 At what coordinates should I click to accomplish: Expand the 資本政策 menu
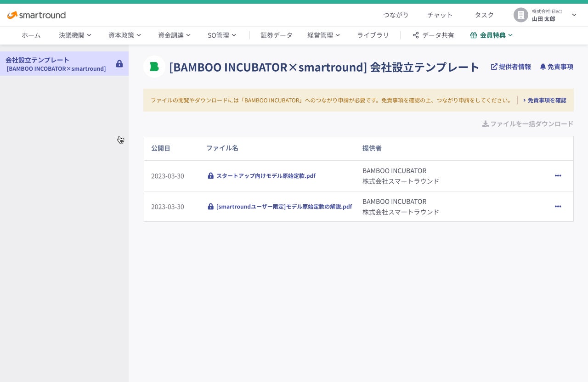[x=124, y=35]
